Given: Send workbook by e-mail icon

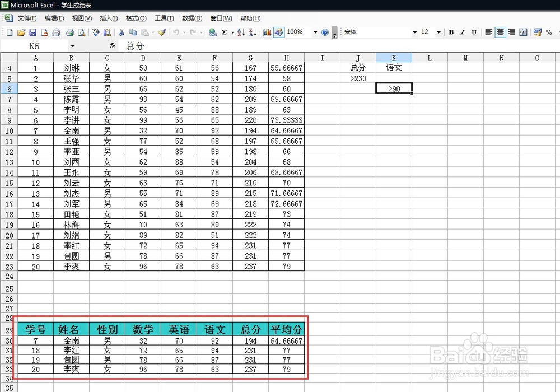Looking at the screenshot, I should 55,32.
